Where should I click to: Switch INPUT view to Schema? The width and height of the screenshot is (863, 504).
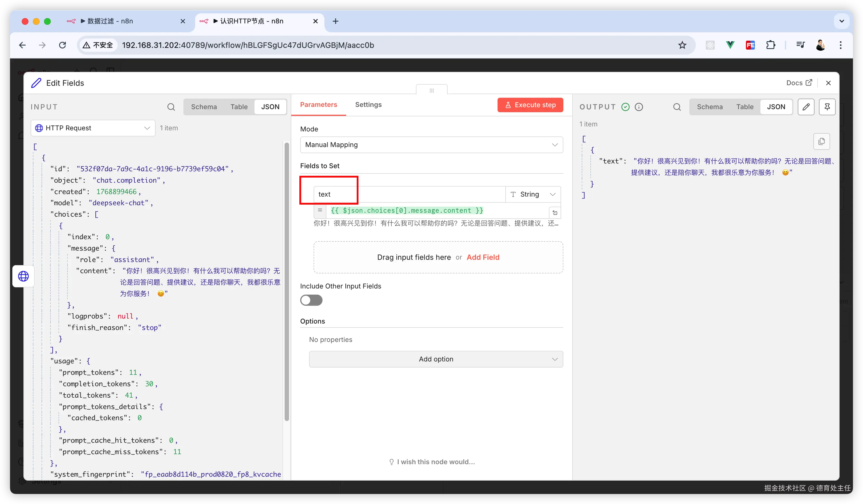tap(204, 107)
